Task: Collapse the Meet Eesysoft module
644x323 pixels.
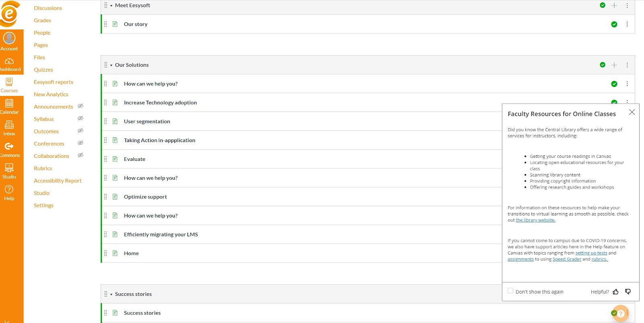Action: (111, 6)
